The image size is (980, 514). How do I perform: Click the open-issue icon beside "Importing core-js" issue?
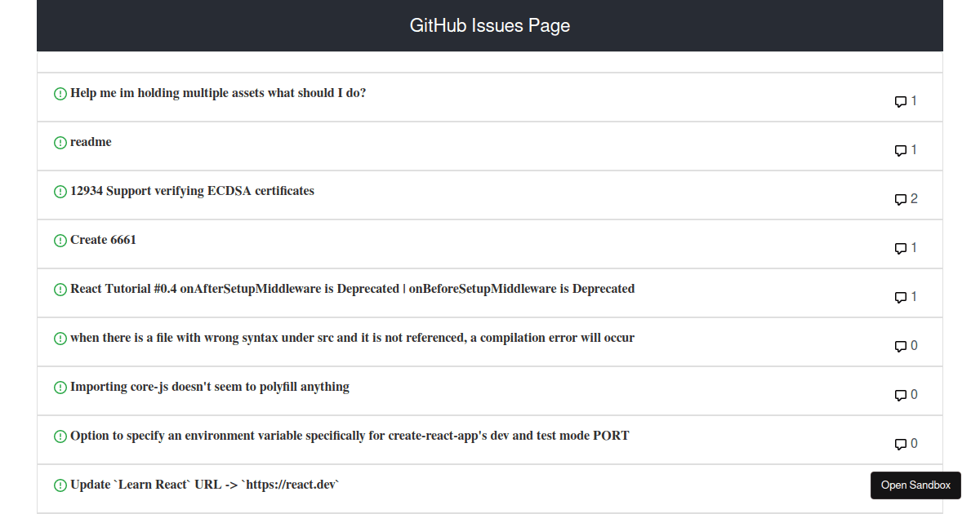[x=60, y=387]
